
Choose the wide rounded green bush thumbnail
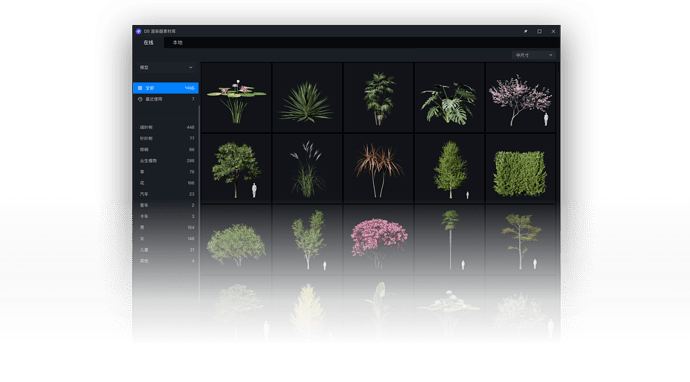236,240
